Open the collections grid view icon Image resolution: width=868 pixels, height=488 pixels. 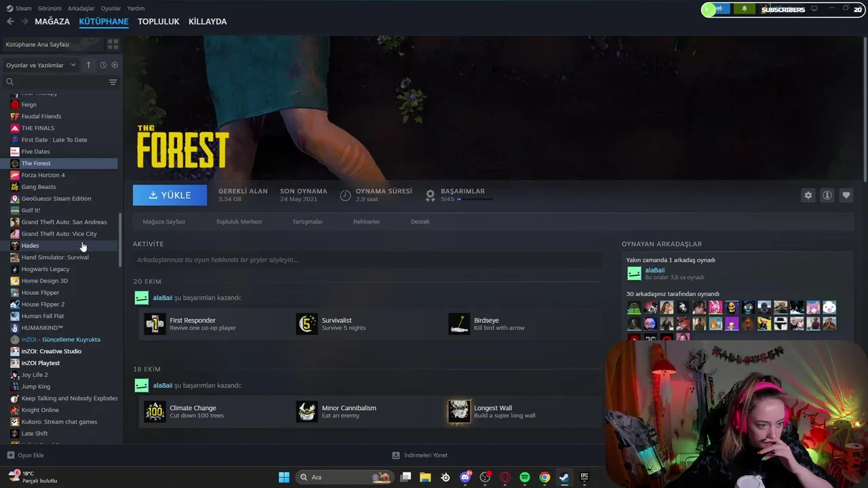[x=113, y=44]
